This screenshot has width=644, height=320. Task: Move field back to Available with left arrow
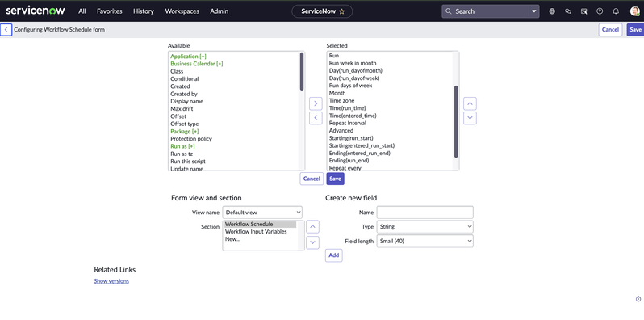coord(316,118)
